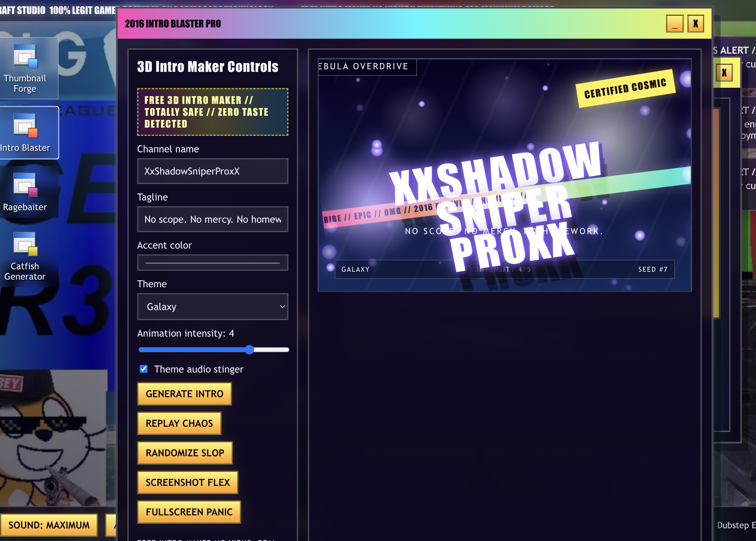Screen dimensions: 756x541
Task: Toggle the SOUND: MAXIMUM button
Action: [49, 525]
